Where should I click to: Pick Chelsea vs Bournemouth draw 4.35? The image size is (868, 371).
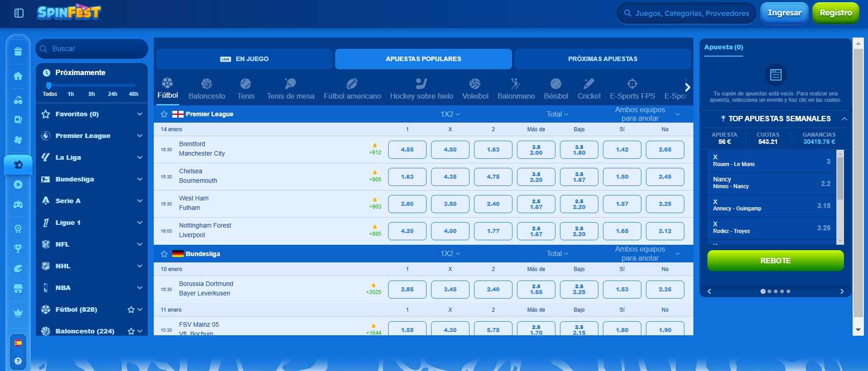pyautogui.click(x=450, y=177)
